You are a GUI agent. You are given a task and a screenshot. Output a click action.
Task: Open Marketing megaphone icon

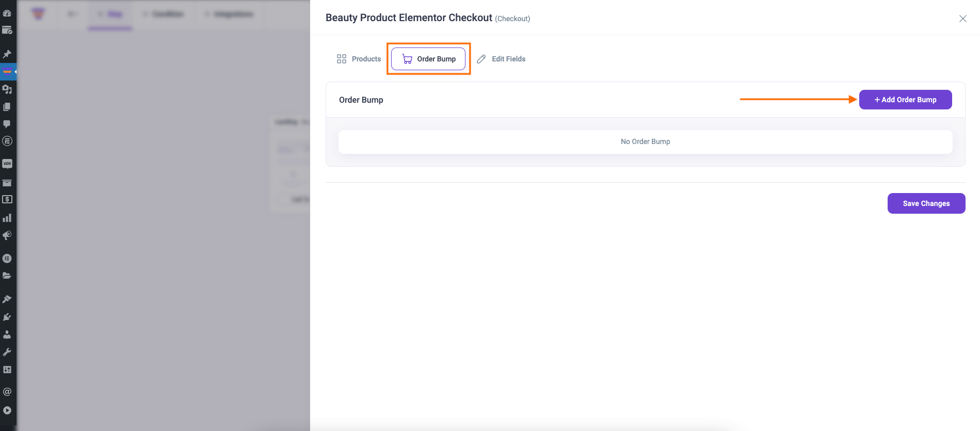[x=7, y=235]
